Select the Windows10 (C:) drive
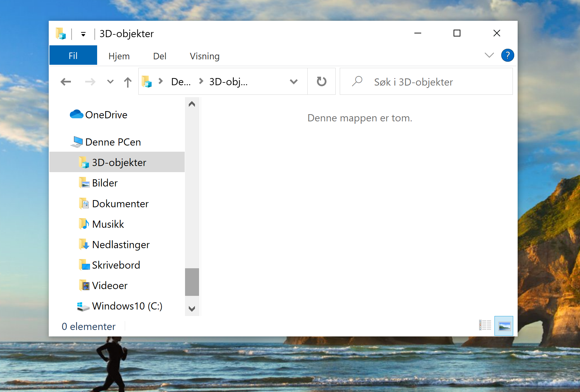Viewport: 580px width, 392px height. click(x=127, y=306)
